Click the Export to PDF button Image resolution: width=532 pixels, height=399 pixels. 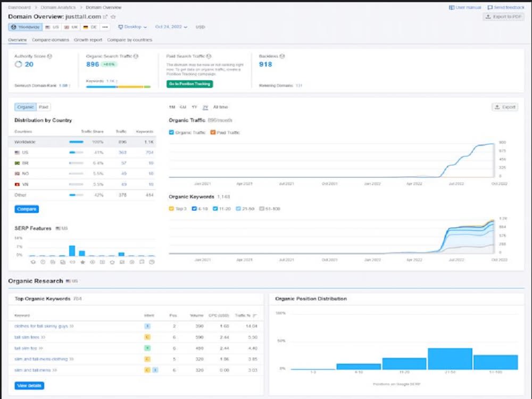tap(504, 16)
